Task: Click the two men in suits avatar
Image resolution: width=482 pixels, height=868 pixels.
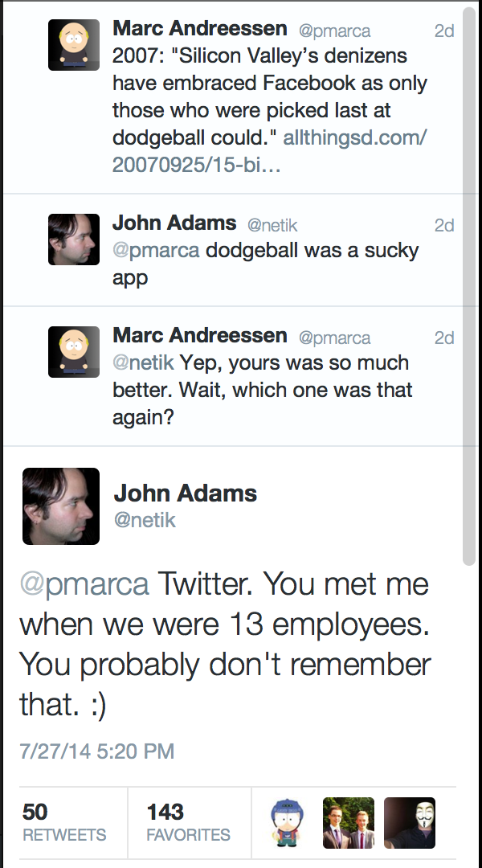Action: [349, 823]
